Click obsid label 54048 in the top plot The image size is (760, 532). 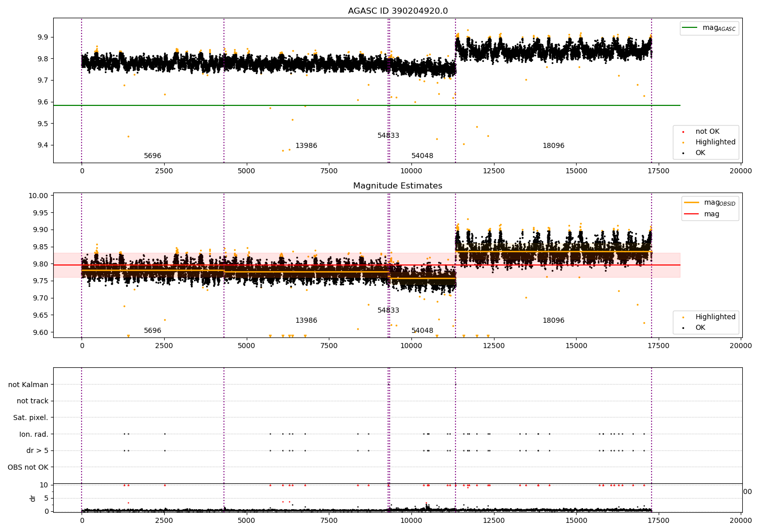point(422,156)
